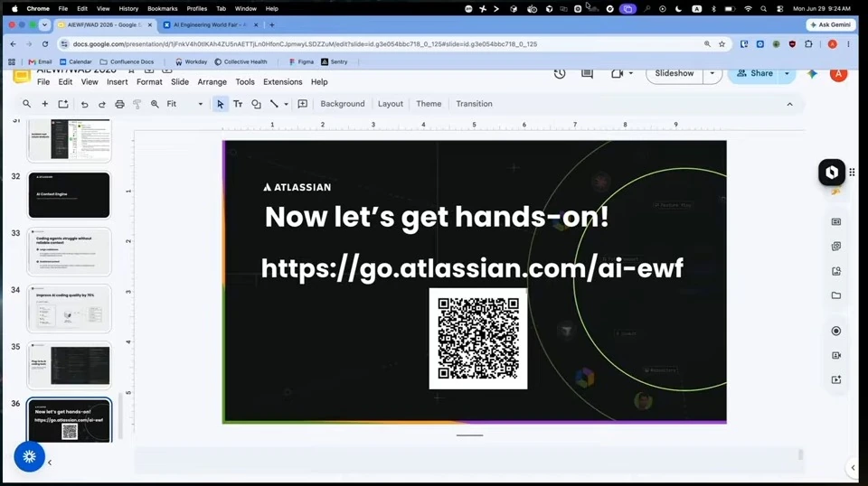Open the black hexagon extension widget

coord(832,172)
